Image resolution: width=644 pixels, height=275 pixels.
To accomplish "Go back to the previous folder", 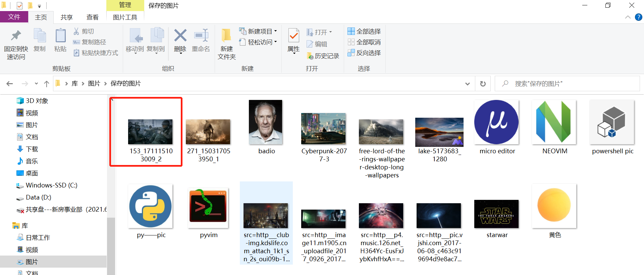I will pos(10,84).
